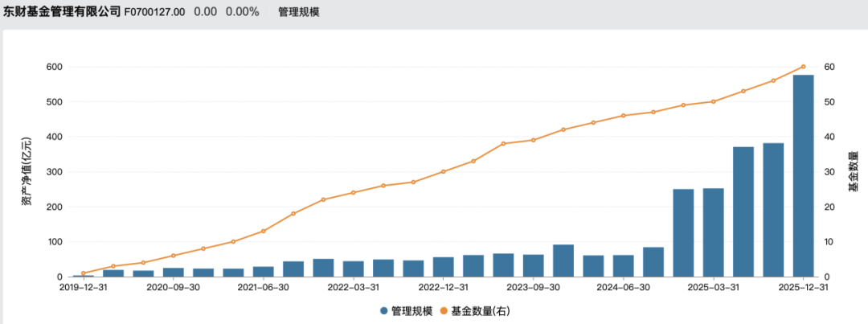Viewport: 868px width, 324px height.
Task: Select the orange line point above 2022-12-31
Action: point(443,171)
